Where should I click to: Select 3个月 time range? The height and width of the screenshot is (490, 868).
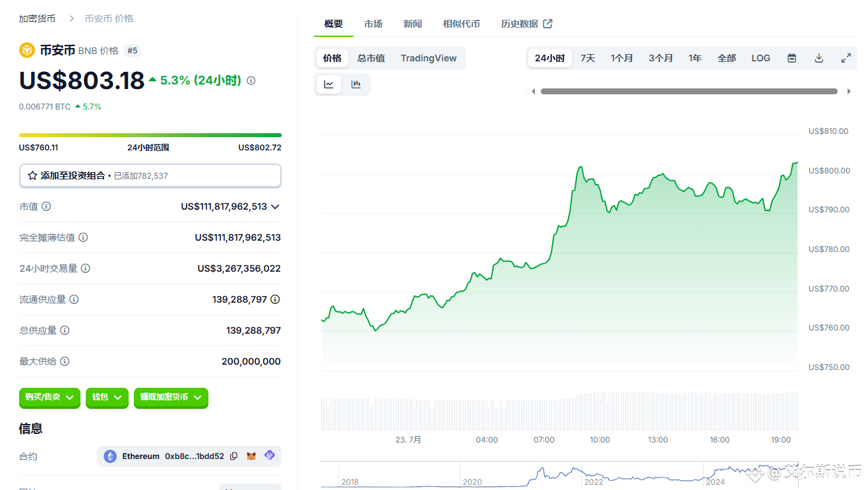coord(661,58)
